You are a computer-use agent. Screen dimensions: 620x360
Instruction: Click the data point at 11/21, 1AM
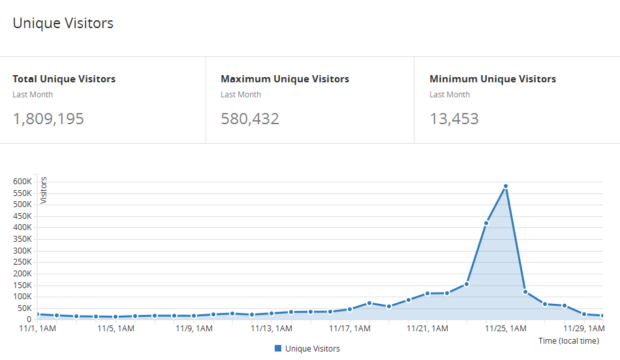coord(427,294)
